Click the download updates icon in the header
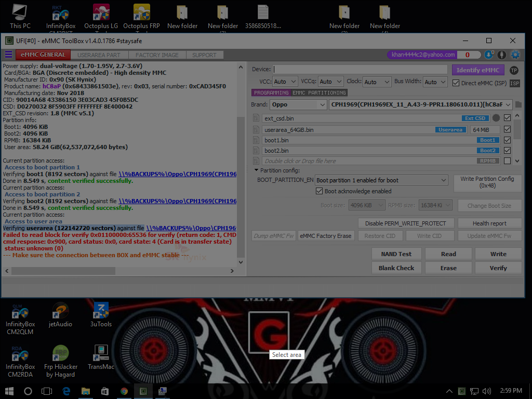Viewport: 532px width, 399px height. (489, 55)
